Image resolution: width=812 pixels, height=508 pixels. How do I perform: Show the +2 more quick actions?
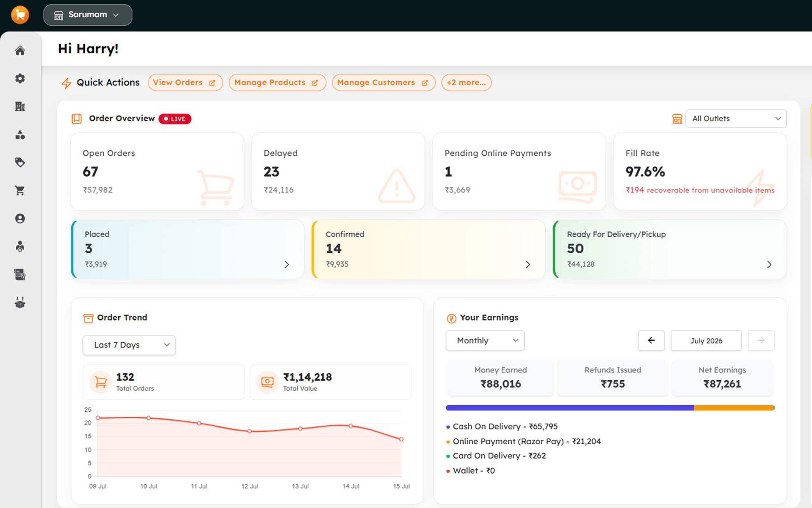[466, 83]
